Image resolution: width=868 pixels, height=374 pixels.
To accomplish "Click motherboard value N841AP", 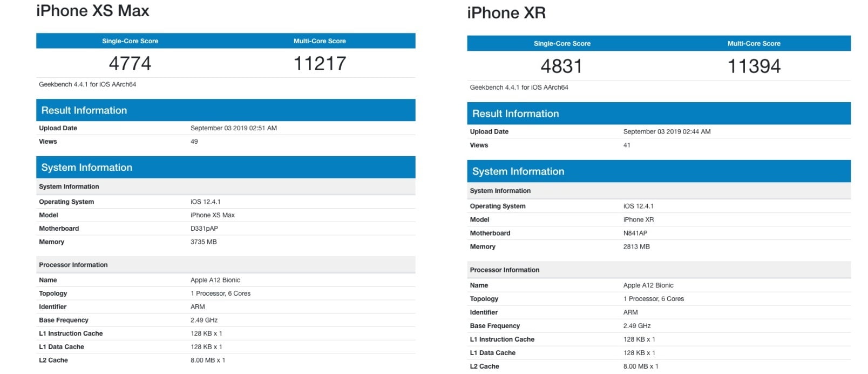I will (635, 233).
